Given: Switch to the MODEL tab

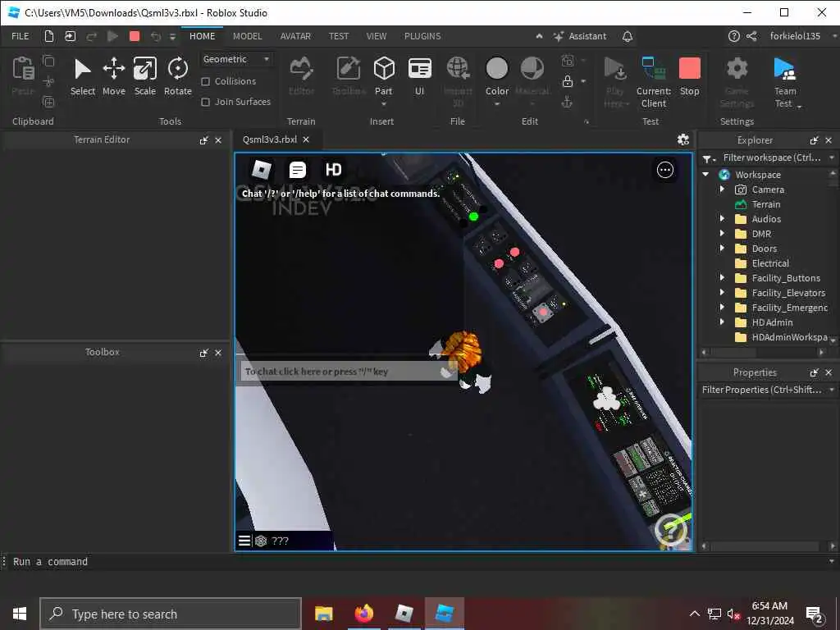Looking at the screenshot, I should (247, 36).
